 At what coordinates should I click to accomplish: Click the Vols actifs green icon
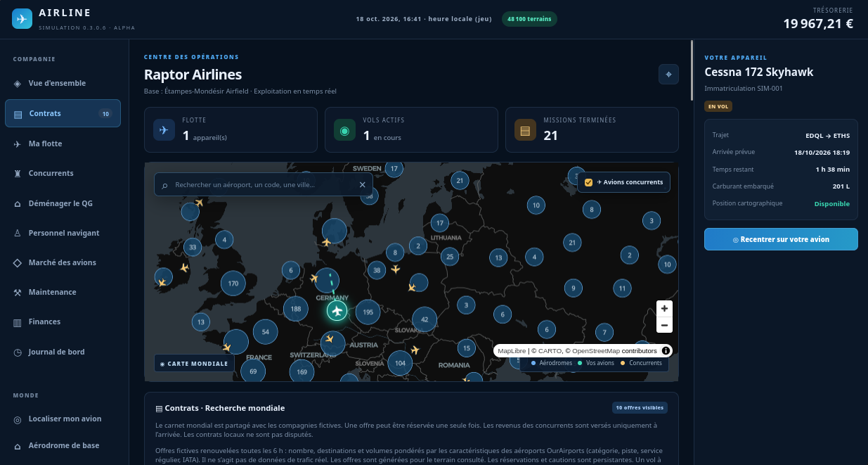344,129
